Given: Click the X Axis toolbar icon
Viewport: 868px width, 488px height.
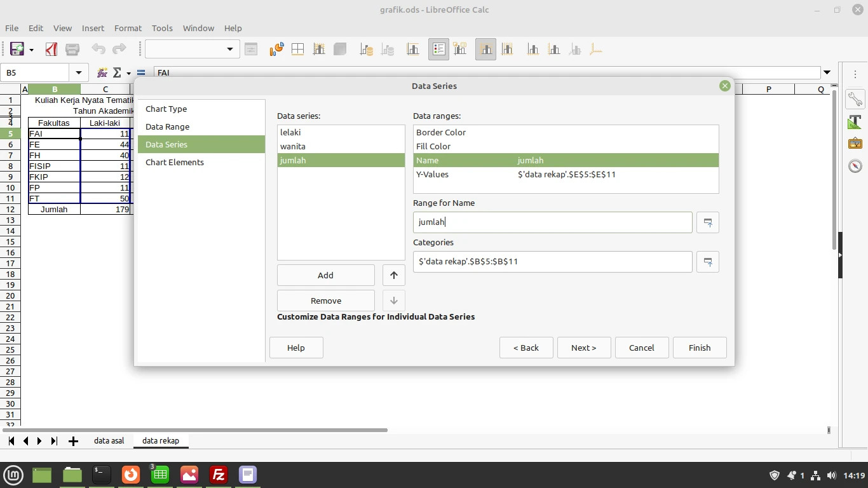Looking at the screenshot, I should tap(532, 50).
